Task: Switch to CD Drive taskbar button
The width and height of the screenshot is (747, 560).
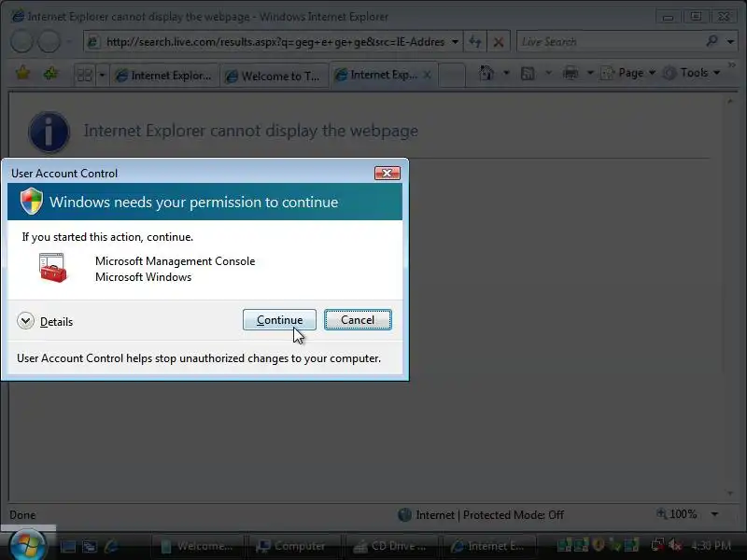Action: coord(391,546)
